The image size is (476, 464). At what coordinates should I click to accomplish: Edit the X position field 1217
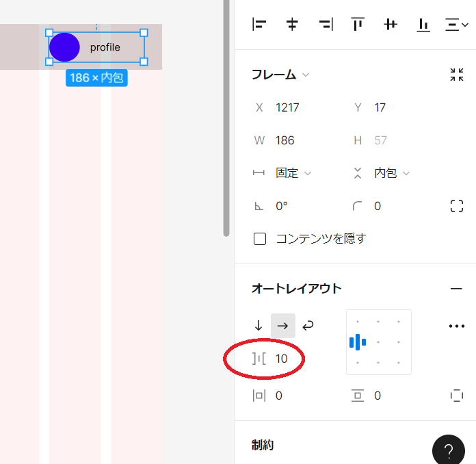coord(287,107)
